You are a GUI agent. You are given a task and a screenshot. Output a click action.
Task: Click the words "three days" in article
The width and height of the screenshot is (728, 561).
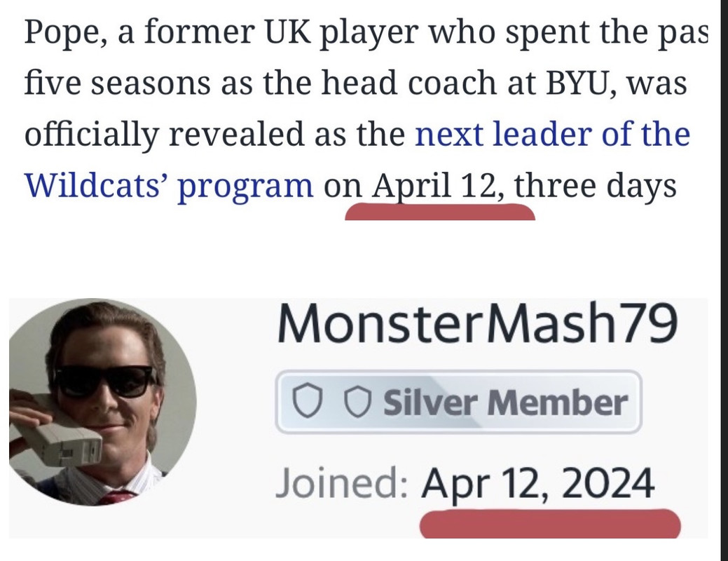(x=595, y=185)
